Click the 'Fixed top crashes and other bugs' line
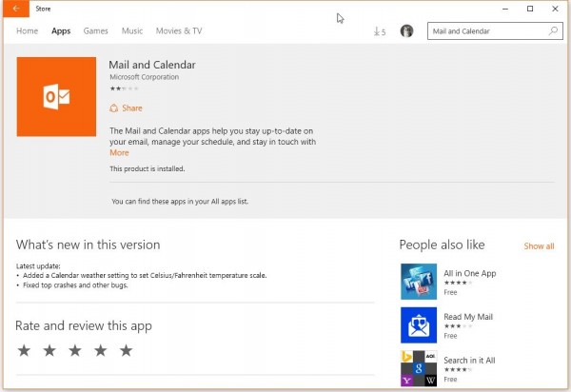 pyautogui.click(x=75, y=285)
